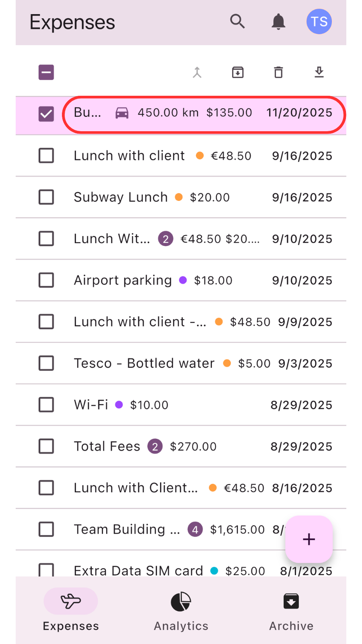Expand the Lunch Wit... grouped item badge
Viewport: 362px width, 644px height.
[165, 239]
